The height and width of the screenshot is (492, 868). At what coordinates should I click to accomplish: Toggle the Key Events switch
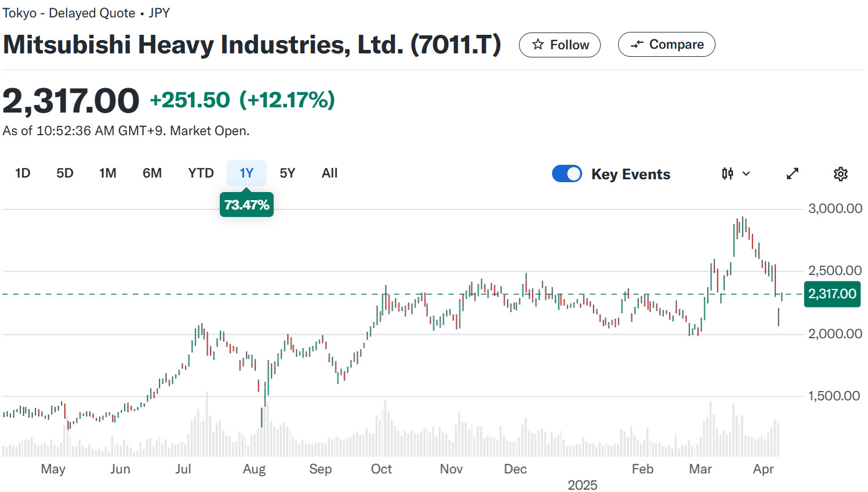567,173
